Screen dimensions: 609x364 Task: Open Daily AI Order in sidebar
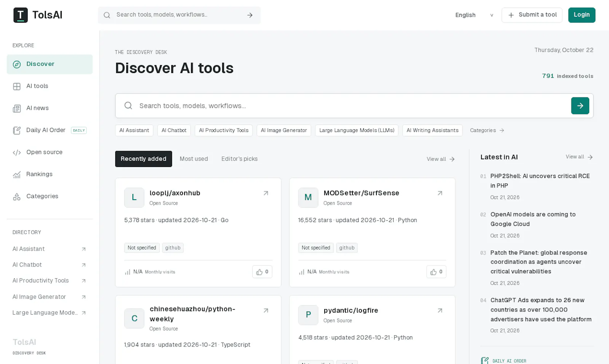click(x=49, y=130)
